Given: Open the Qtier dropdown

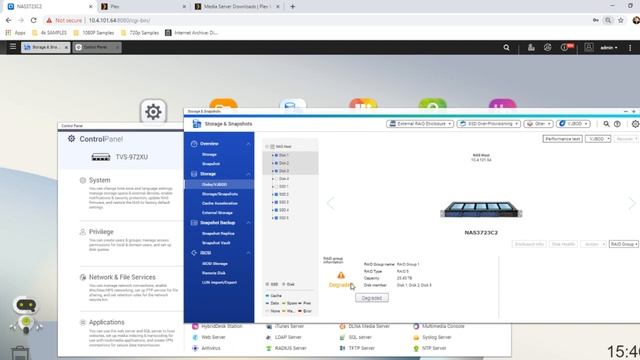Looking at the screenshot, I should tap(538, 124).
